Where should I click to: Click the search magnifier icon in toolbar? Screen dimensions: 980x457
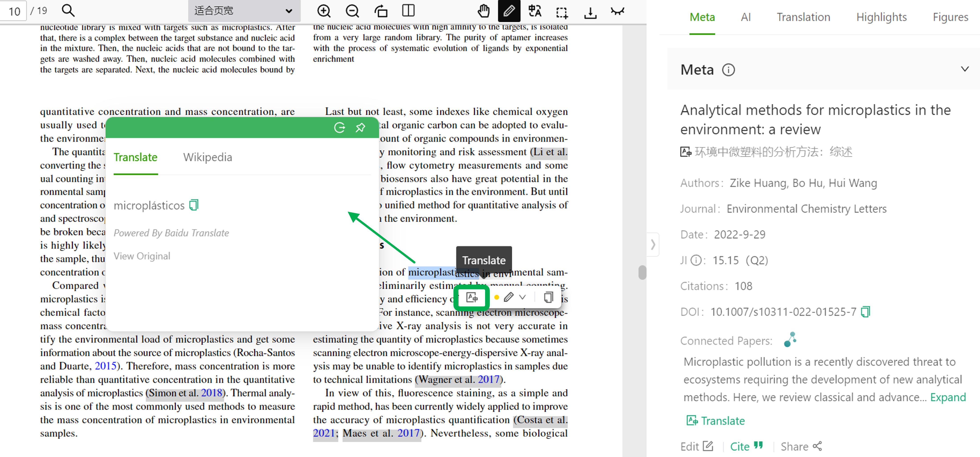pyautogui.click(x=68, y=11)
